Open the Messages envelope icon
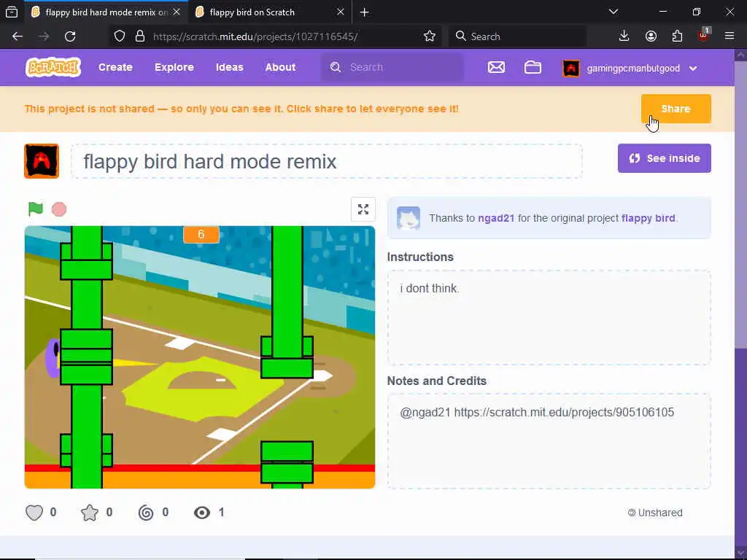Screen dimensions: 747x560 pos(496,68)
